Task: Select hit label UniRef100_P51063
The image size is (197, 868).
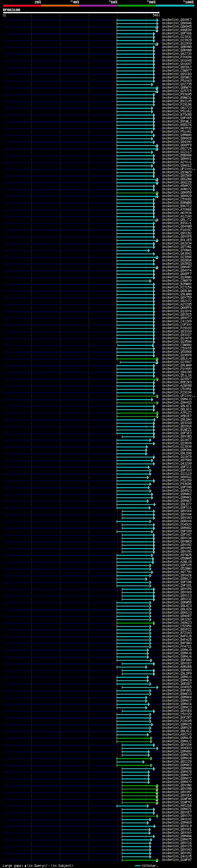Action: 177,81
